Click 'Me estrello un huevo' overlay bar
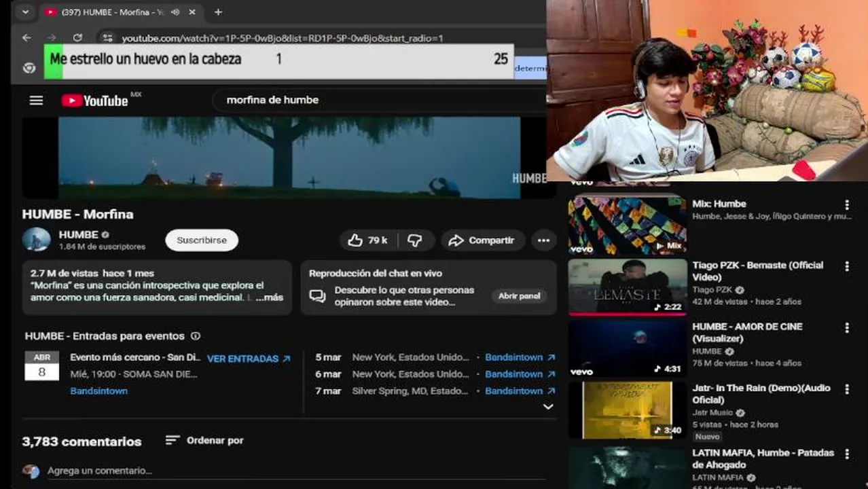868x489 pixels. click(278, 61)
